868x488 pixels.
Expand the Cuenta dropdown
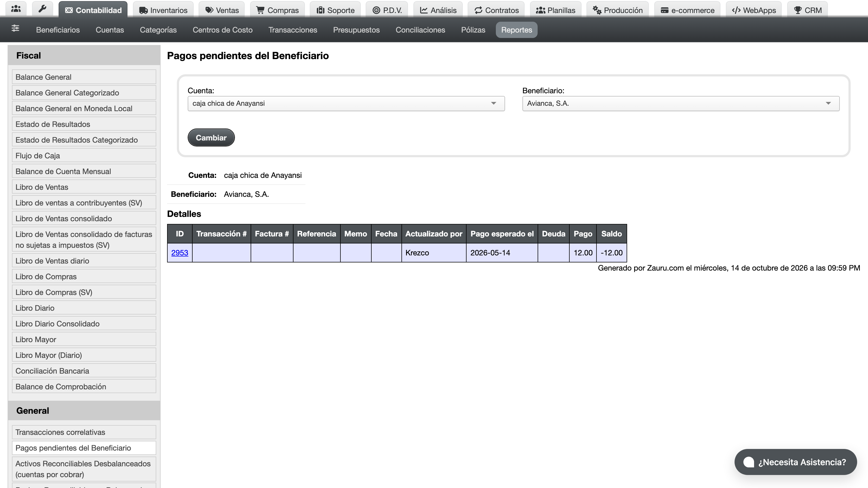pos(346,103)
